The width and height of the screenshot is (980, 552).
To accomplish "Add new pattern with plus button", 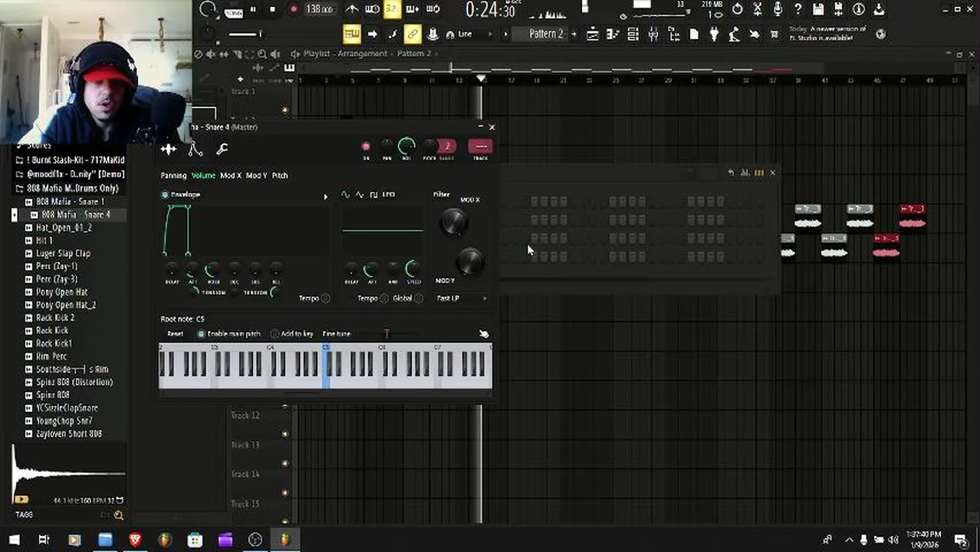I will point(574,34).
